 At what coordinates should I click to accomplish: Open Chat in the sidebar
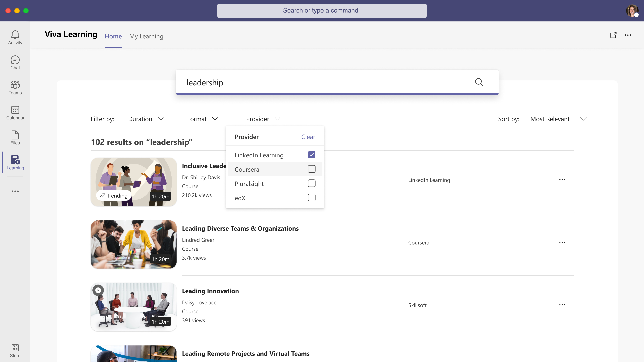(15, 63)
